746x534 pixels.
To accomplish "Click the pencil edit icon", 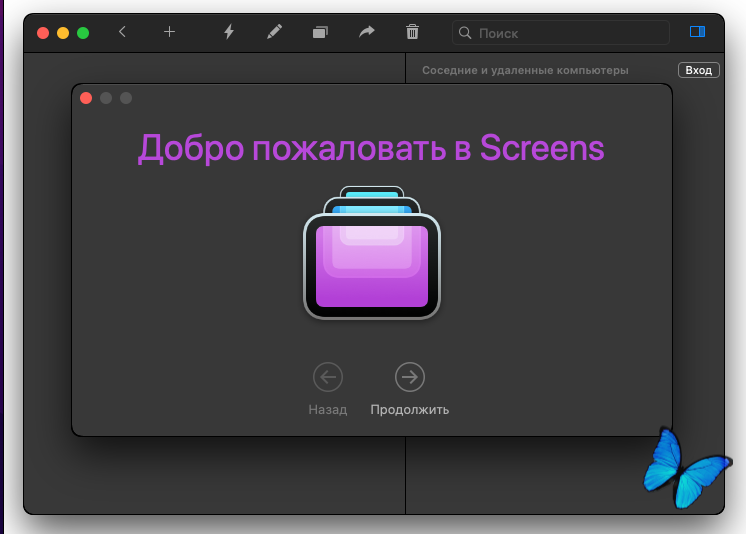I will point(275,32).
